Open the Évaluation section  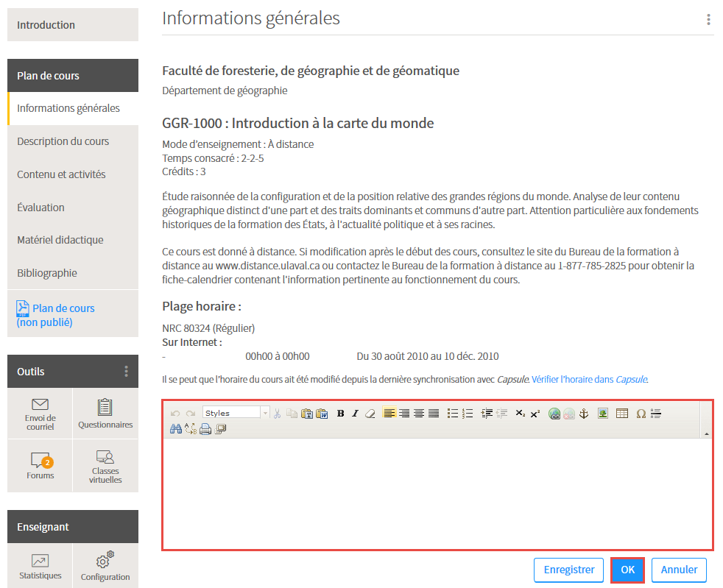tap(73, 208)
